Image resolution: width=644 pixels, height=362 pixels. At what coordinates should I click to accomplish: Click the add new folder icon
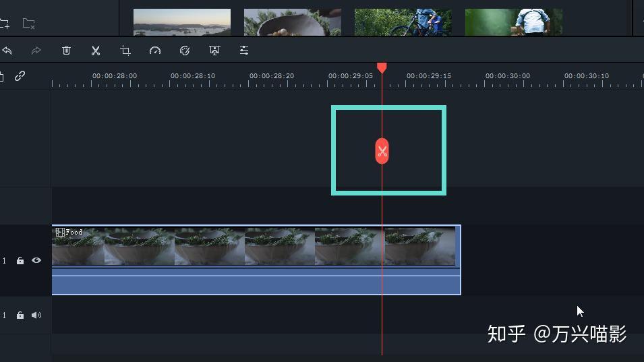(5, 24)
